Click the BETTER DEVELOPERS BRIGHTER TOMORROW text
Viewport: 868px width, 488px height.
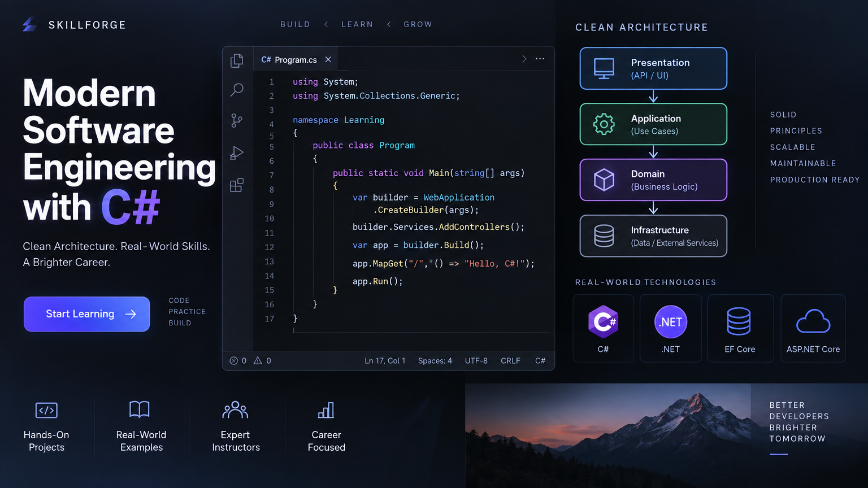pyautogui.click(x=799, y=422)
